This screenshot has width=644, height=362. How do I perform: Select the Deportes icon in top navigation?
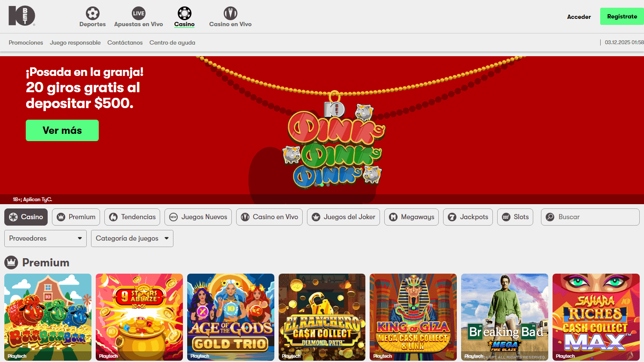click(92, 13)
